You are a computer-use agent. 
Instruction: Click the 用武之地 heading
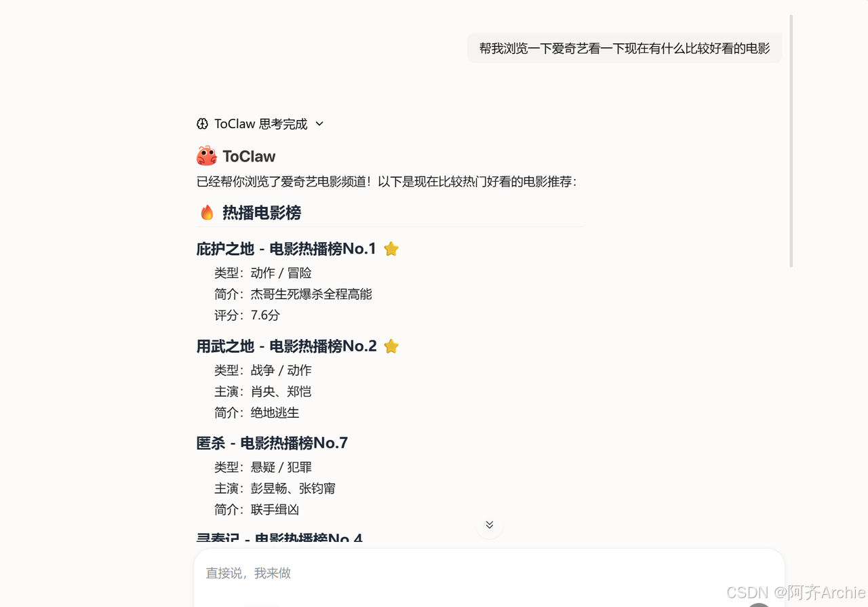tap(224, 346)
